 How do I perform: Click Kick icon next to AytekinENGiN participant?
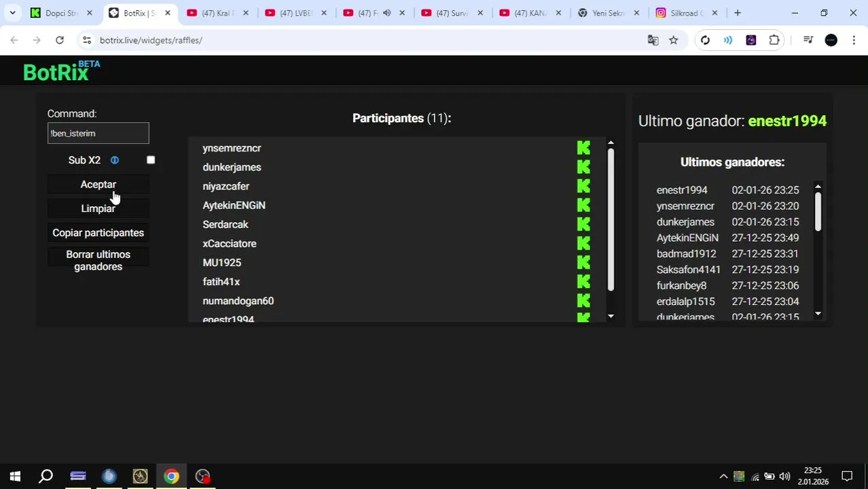pyautogui.click(x=583, y=205)
